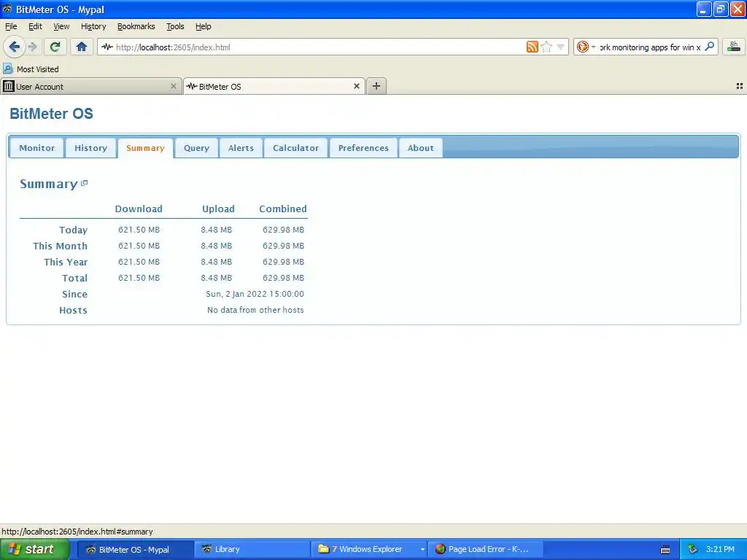This screenshot has height=560, width=747.
Task: Select the This Month upload value 8.48 MB
Action: point(216,246)
